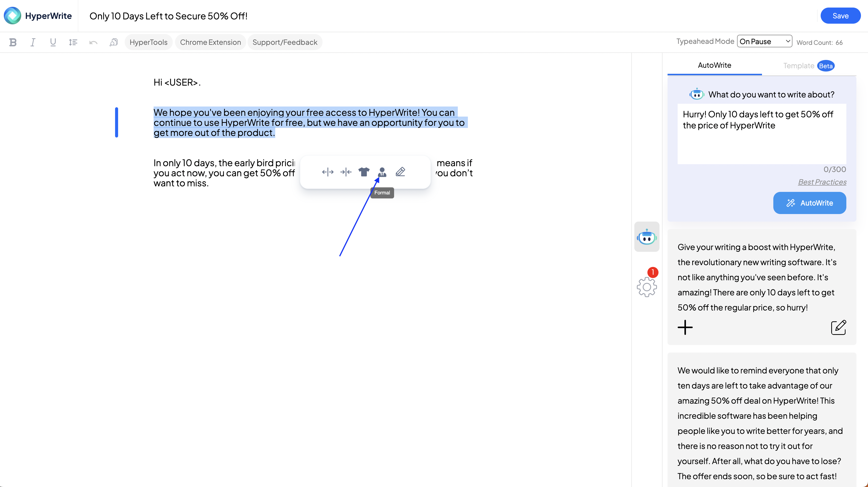Click the settings gear icon
Image resolution: width=868 pixels, height=487 pixels.
(647, 287)
